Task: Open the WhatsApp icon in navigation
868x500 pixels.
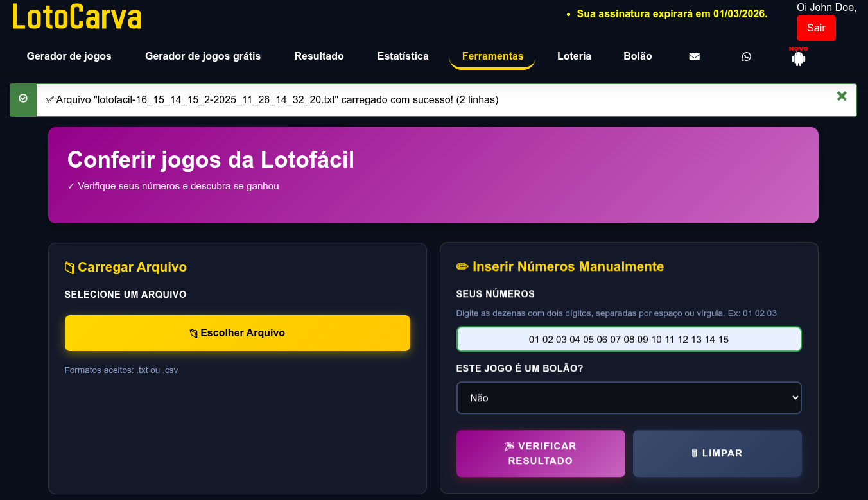Action: (746, 56)
